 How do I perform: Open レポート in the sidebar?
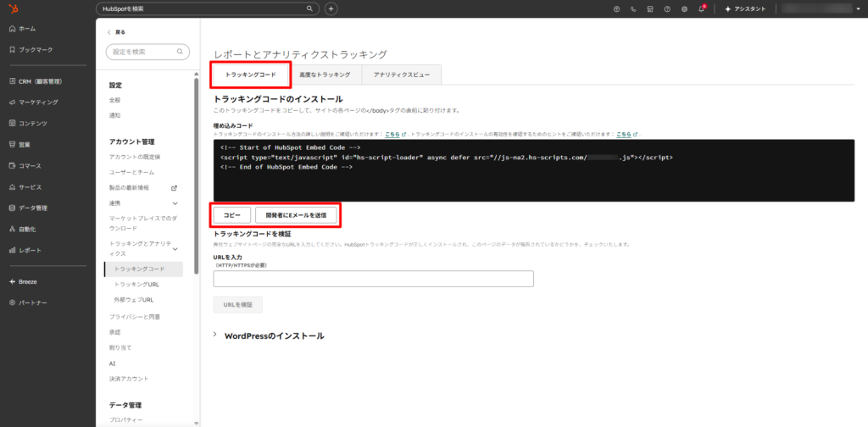[25, 250]
